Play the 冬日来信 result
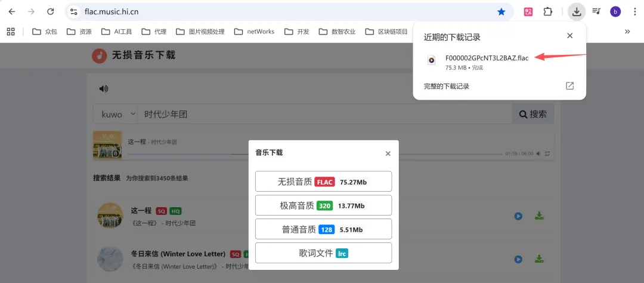This screenshot has height=283, width=644. [518, 260]
